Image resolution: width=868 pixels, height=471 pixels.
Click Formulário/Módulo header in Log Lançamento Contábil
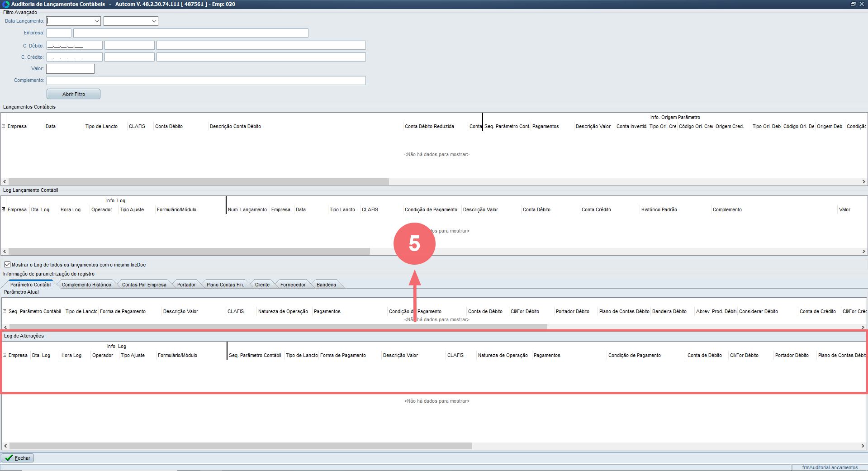point(190,209)
